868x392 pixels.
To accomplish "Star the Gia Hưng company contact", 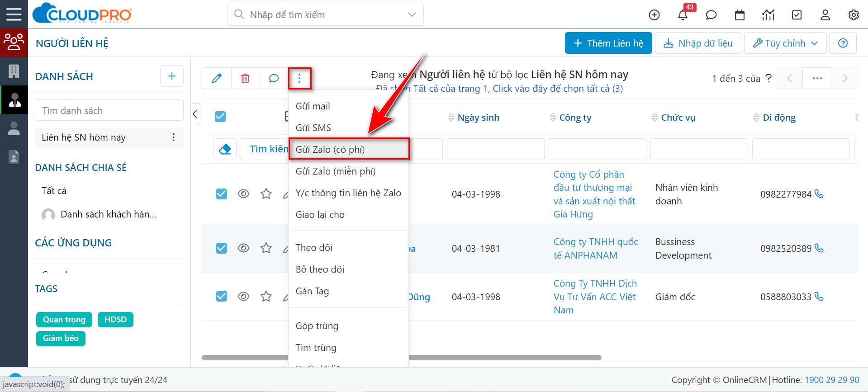I will pyautogui.click(x=266, y=194).
